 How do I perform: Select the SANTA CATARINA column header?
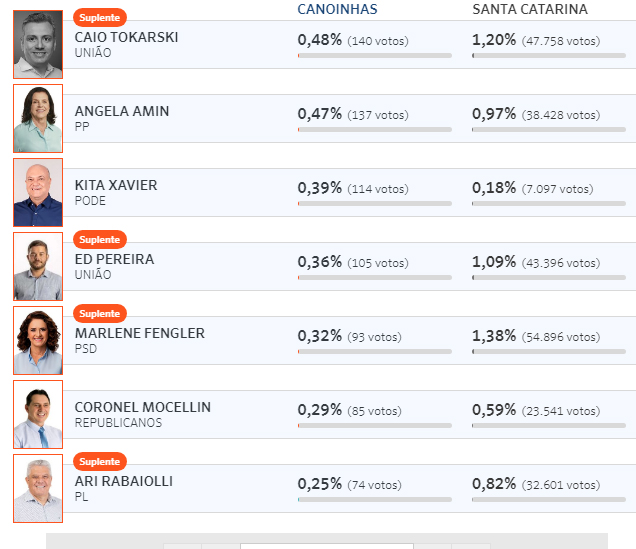point(530,9)
